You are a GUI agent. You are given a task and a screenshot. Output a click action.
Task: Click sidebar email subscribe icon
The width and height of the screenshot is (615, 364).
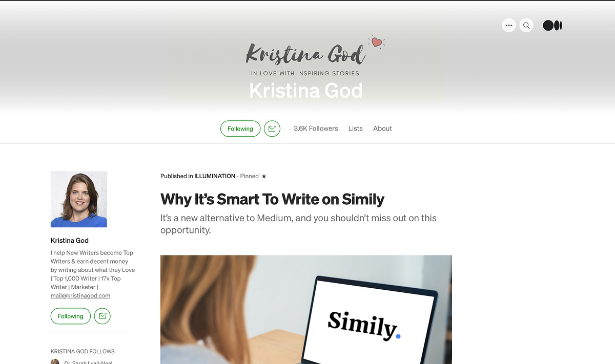coord(102,316)
